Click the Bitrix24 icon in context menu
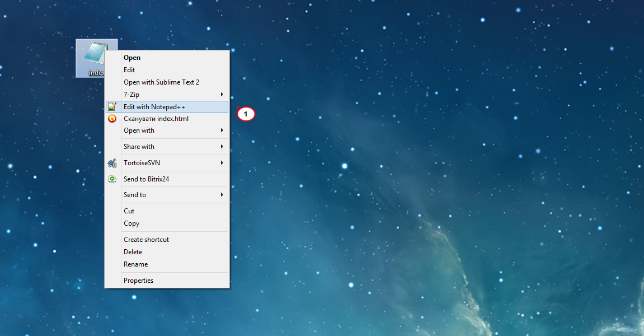The width and height of the screenshot is (644, 336). [x=112, y=179]
